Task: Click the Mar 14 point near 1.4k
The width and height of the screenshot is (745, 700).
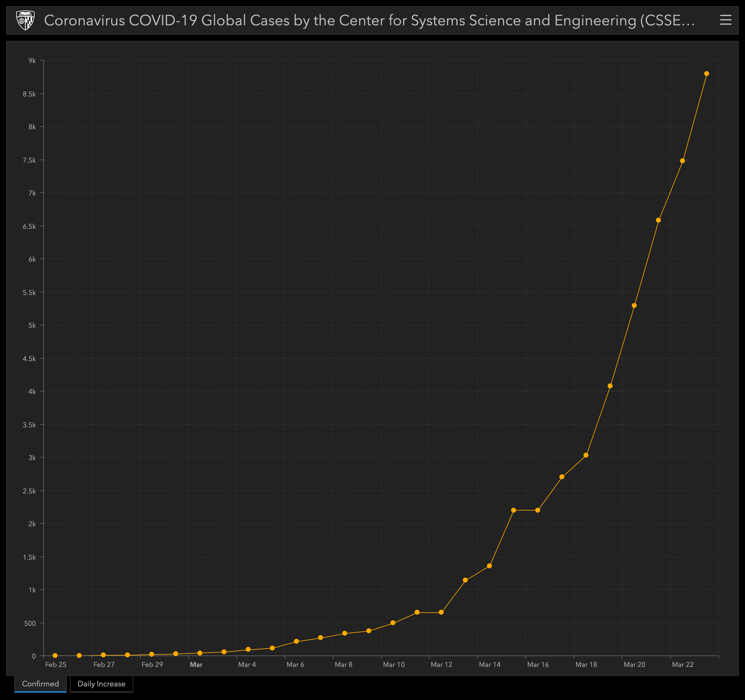Action: [x=489, y=566]
